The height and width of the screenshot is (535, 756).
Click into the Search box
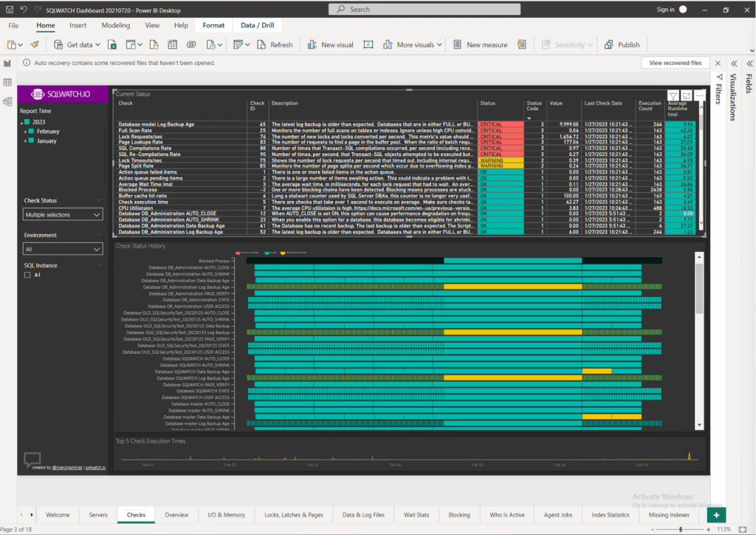coord(425,10)
